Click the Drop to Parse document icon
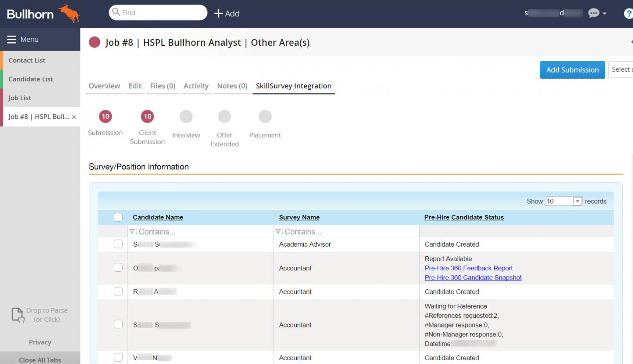The width and height of the screenshot is (633, 364). 17,315
